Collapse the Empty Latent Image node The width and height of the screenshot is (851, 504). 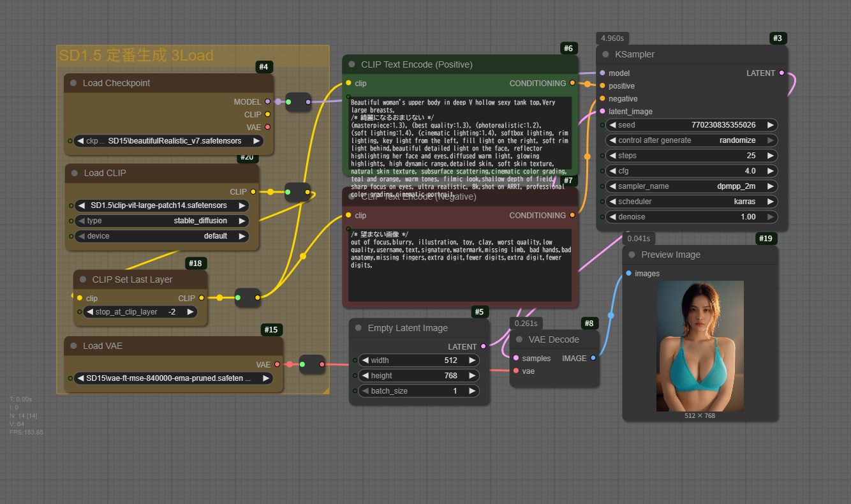pyautogui.click(x=359, y=328)
